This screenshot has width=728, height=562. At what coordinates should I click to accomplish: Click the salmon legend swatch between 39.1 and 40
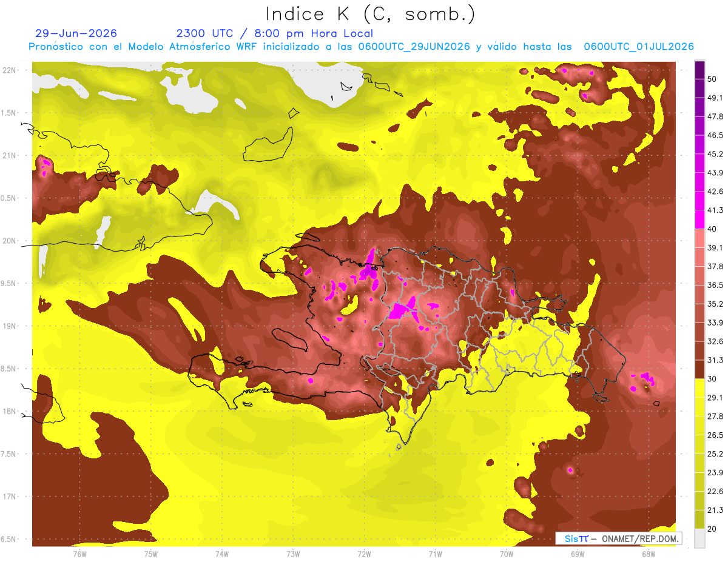point(699,238)
